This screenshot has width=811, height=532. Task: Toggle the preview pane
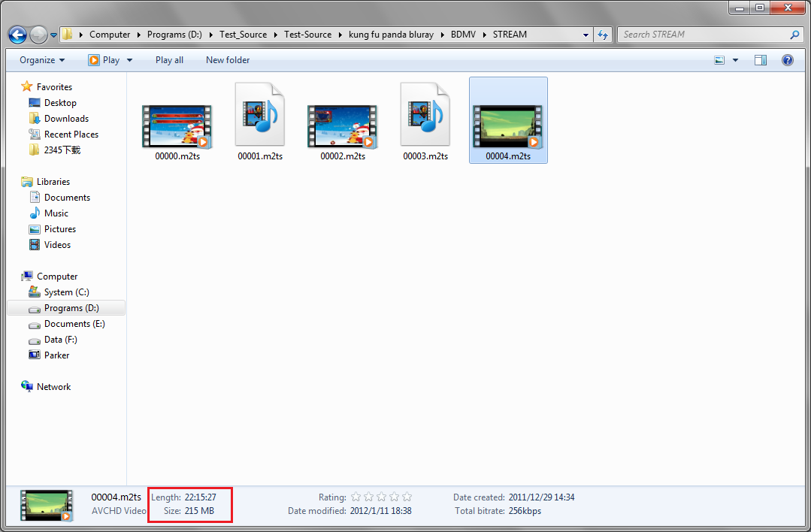tap(761, 60)
